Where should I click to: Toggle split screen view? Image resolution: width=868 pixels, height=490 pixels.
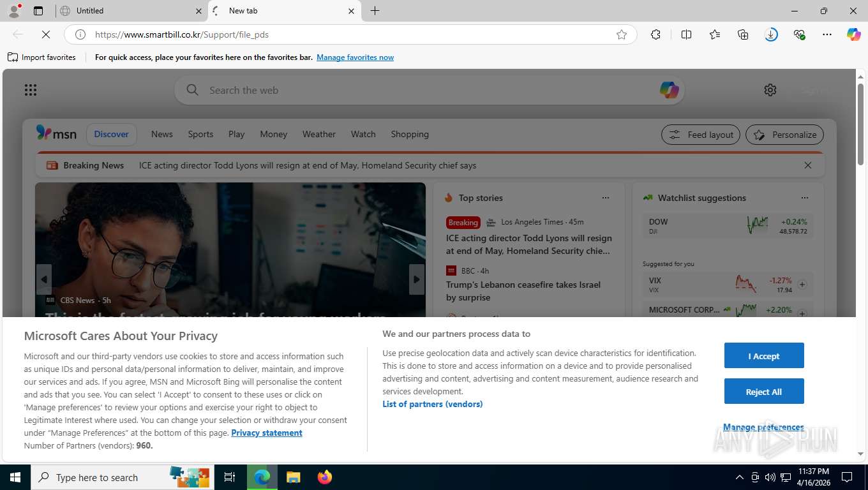coord(686,34)
